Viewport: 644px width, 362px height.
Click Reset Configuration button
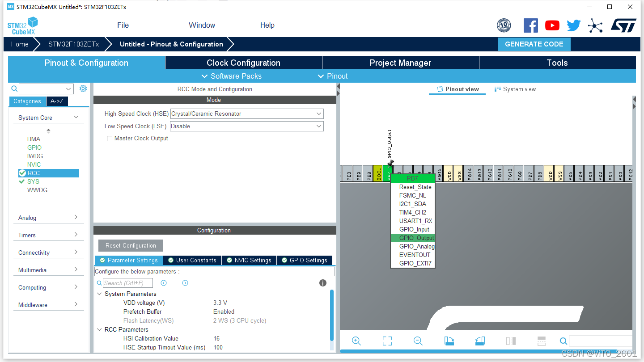coord(131,245)
